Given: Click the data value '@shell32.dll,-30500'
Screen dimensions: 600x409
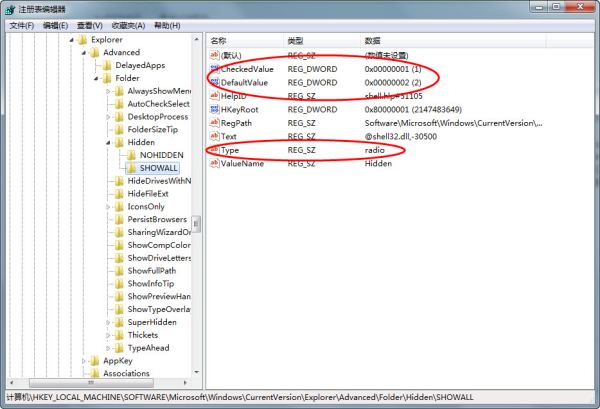Looking at the screenshot, I should click(x=401, y=137).
